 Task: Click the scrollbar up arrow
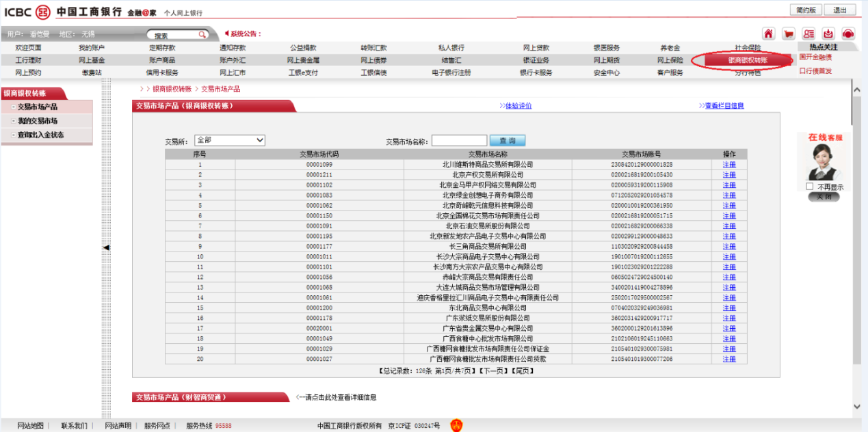pos(857,90)
